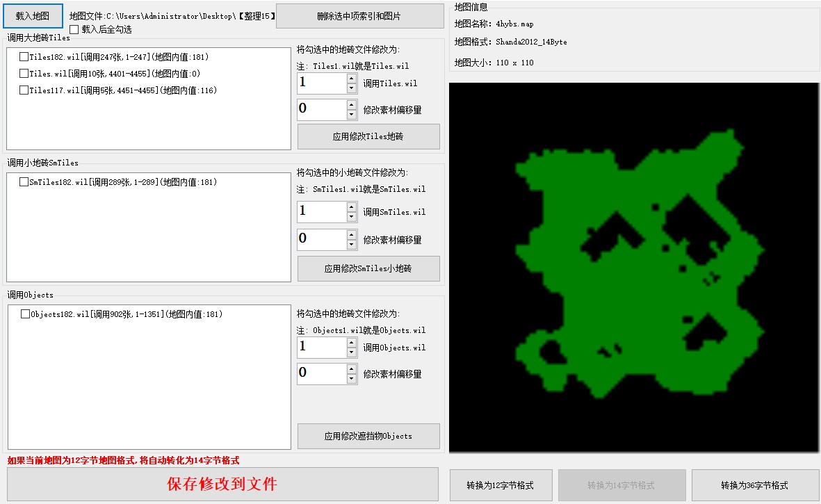This screenshot has height=504, width=821.
Task: Decrease the Tiles 修改素材偏移量 value with down arrow
Action: pyautogui.click(x=352, y=115)
